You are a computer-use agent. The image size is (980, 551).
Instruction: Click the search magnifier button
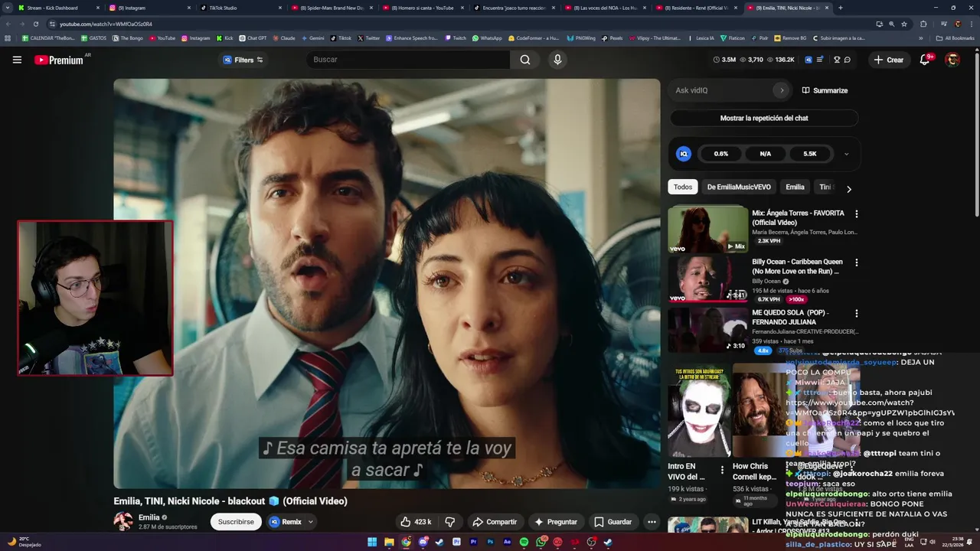[525, 60]
